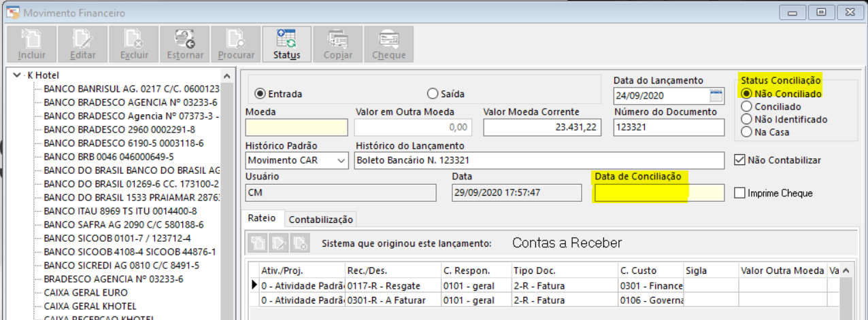This screenshot has height=320, width=868.
Task: Select BANCO SICOOB 4108-4 account
Action: (130, 252)
